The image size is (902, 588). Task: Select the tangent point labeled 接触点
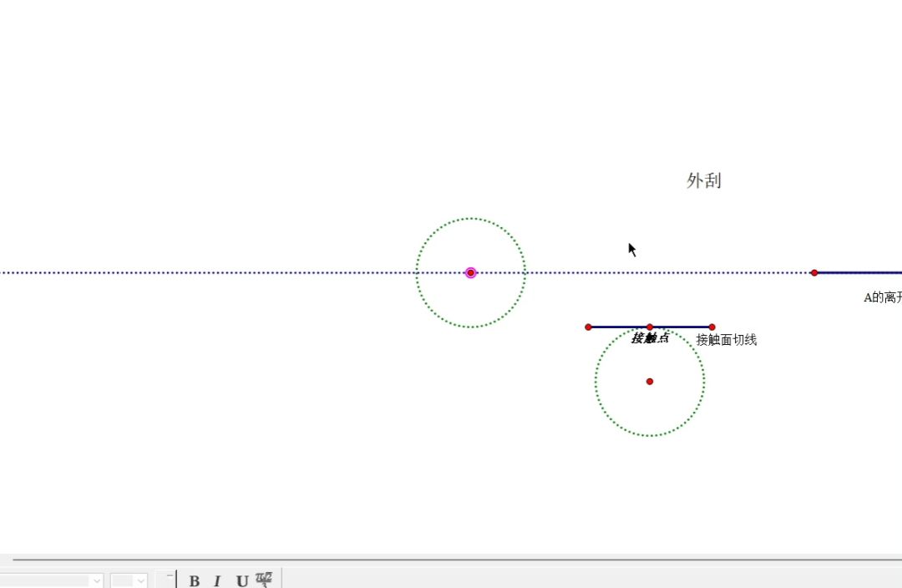pyautogui.click(x=650, y=327)
